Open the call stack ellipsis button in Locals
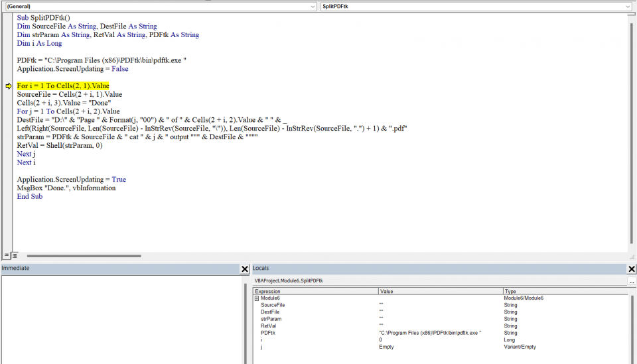 point(631,281)
